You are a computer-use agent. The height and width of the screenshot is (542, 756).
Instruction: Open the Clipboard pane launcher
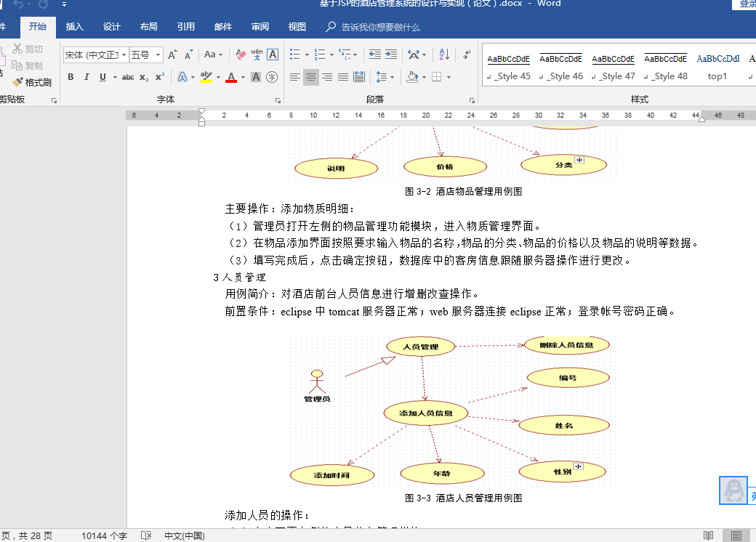[x=54, y=101]
